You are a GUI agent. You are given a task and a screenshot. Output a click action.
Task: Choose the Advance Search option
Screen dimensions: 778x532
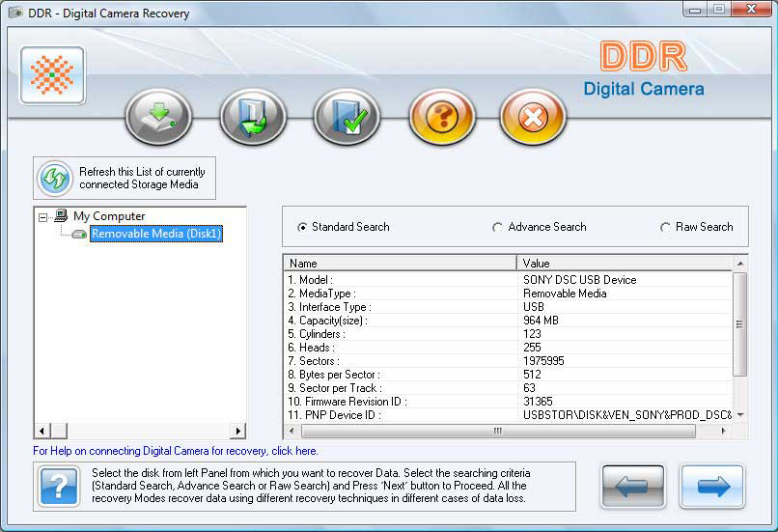click(498, 228)
